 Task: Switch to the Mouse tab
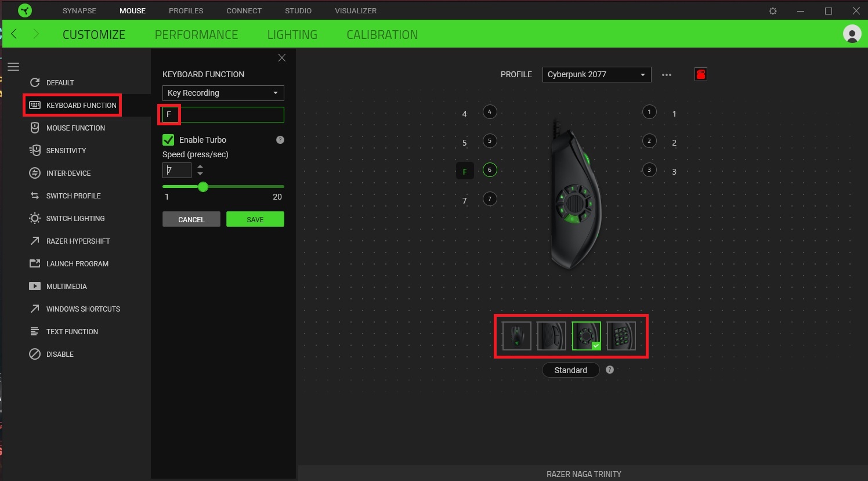click(x=133, y=11)
